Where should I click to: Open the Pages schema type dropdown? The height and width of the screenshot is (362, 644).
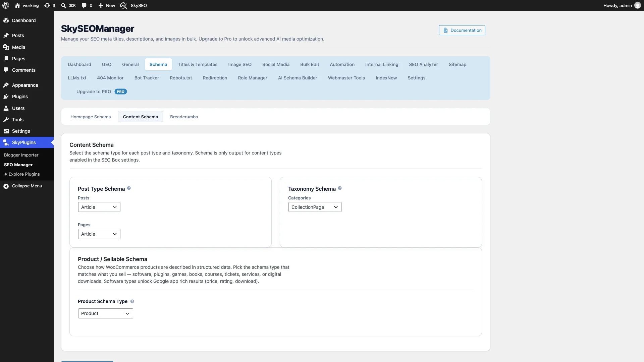[x=99, y=234]
